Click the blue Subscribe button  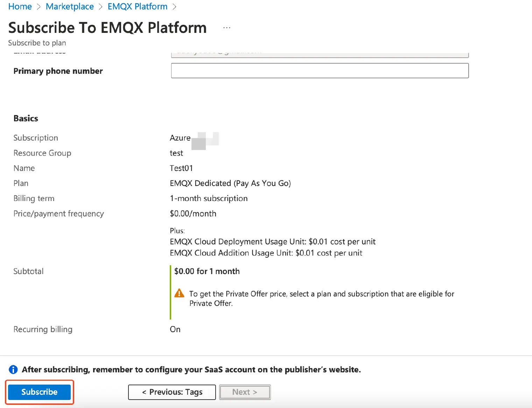tap(39, 392)
